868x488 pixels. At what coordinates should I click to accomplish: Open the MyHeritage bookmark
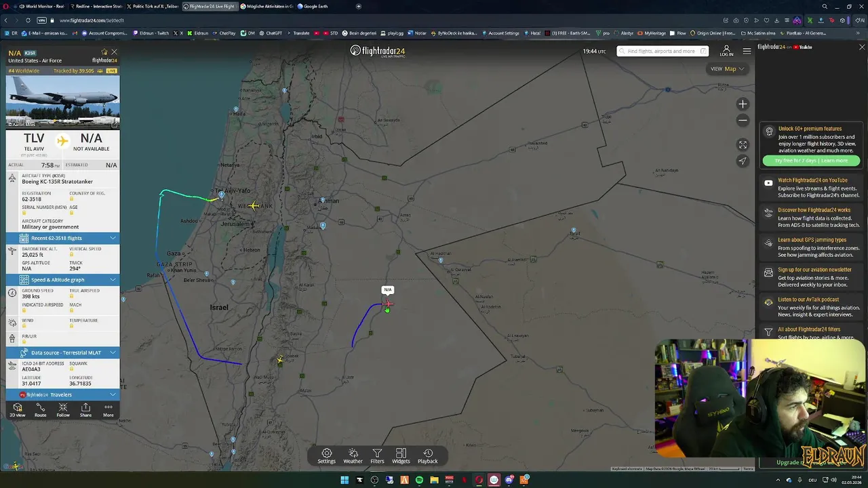click(x=652, y=33)
